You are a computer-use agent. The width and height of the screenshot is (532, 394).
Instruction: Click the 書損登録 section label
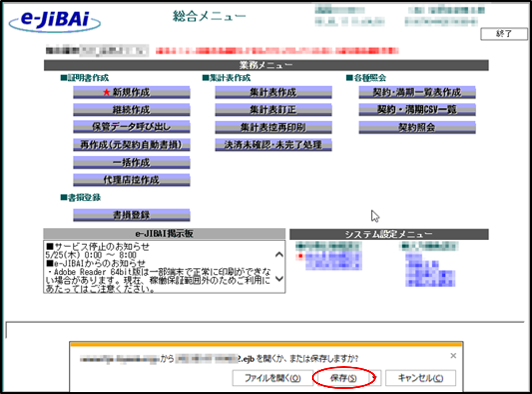[x=80, y=198]
